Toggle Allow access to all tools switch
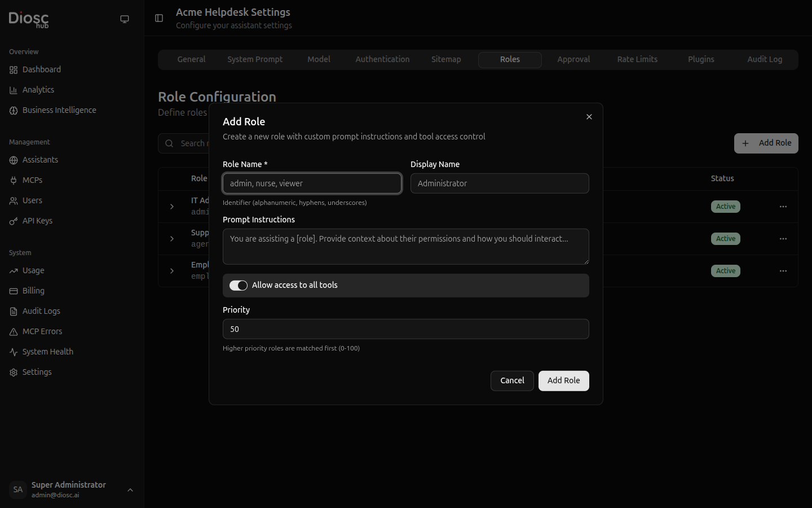The width and height of the screenshot is (812, 508). (239, 286)
